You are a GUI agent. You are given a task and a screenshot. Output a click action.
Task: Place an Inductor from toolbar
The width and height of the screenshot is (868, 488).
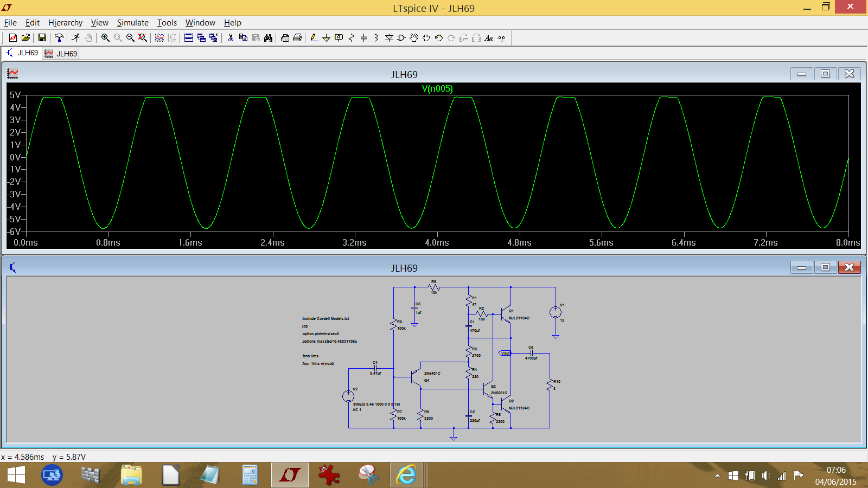coord(376,38)
